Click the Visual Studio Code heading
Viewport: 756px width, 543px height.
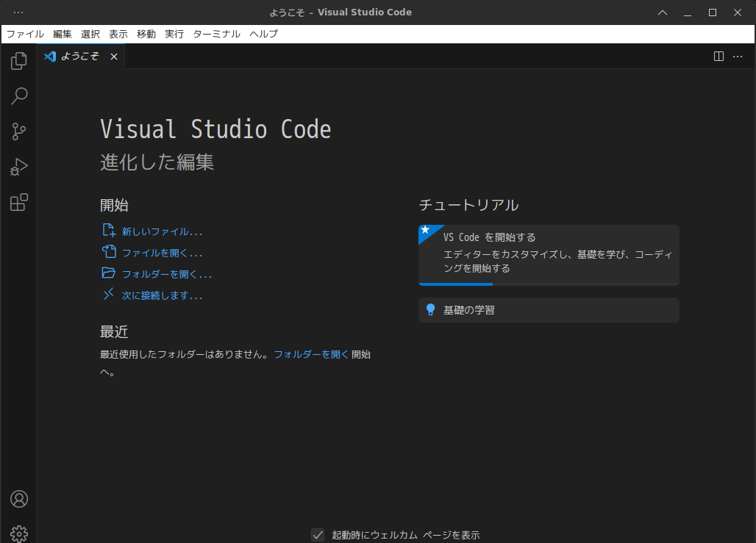click(215, 129)
